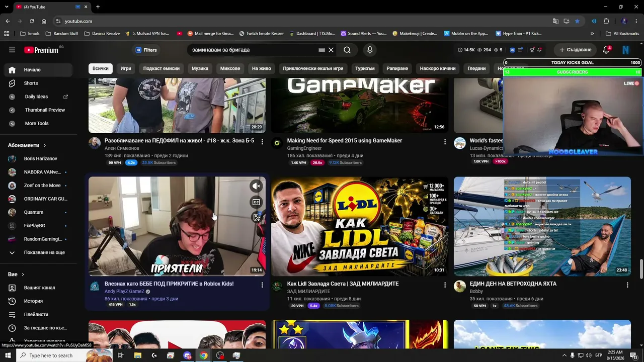The height and width of the screenshot is (362, 644).
Task: Select the Гледани filter chip
Action: (x=476, y=68)
